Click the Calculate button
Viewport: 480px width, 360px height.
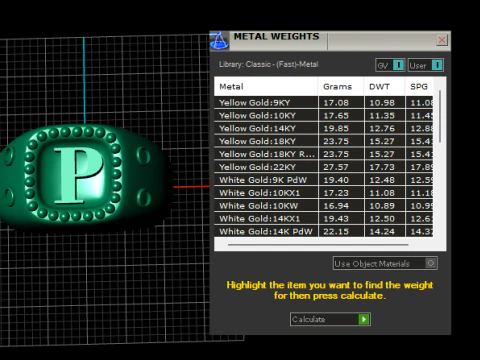pos(330,319)
